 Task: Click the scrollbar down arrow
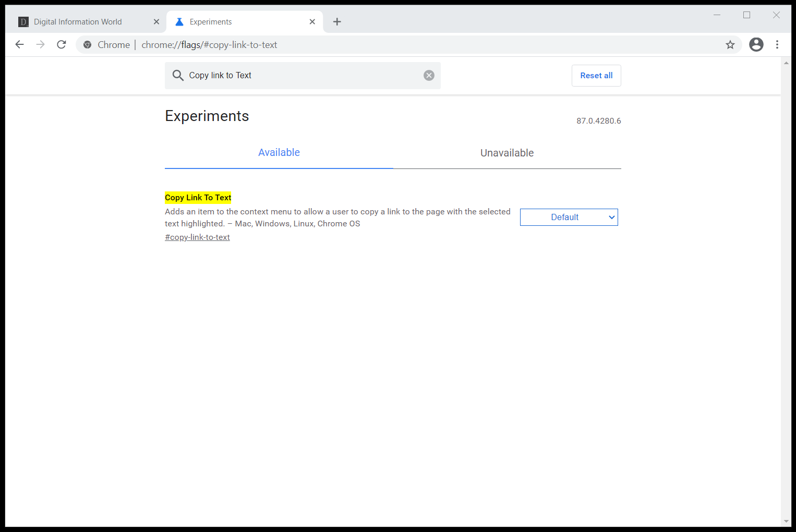pos(786,522)
